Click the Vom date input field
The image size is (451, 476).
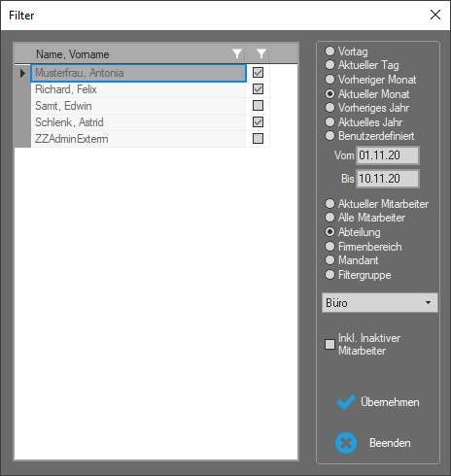pos(388,155)
